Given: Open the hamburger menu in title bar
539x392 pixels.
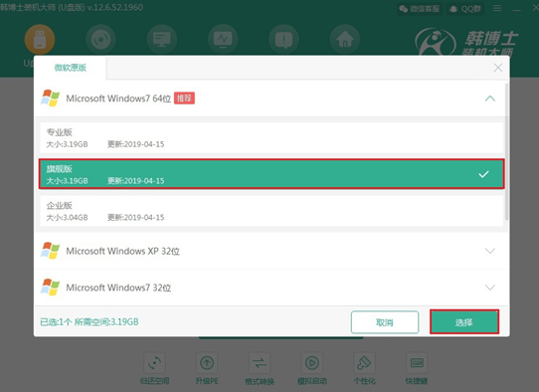Looking at the screenshot, I should tap(497, 8).
